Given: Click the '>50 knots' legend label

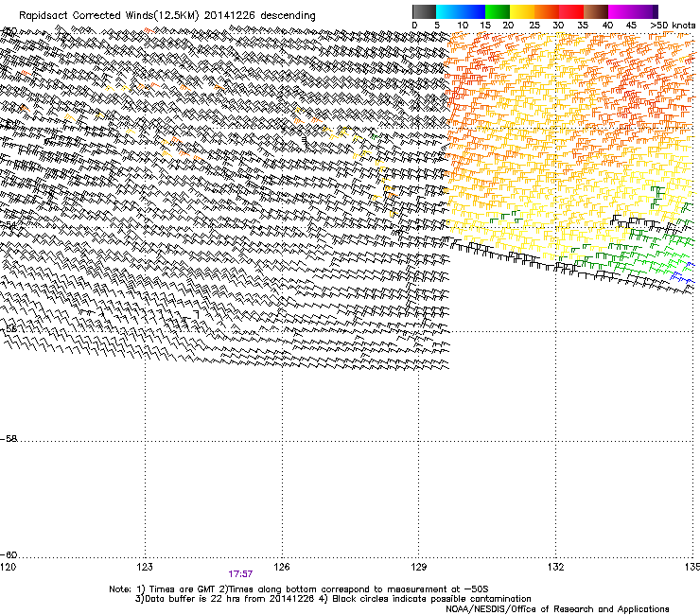Looking at the screenshot, I should pyautogui.click(x=673, y=25).
